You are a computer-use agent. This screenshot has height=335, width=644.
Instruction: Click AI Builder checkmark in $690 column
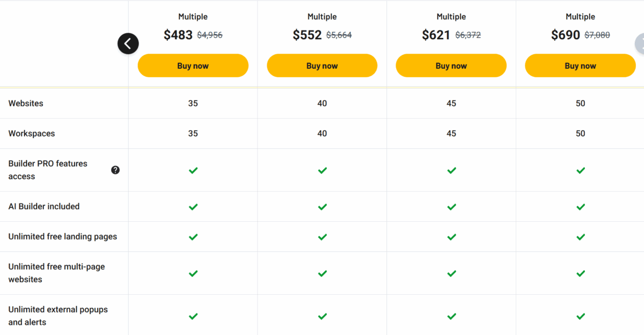point(580,207)
